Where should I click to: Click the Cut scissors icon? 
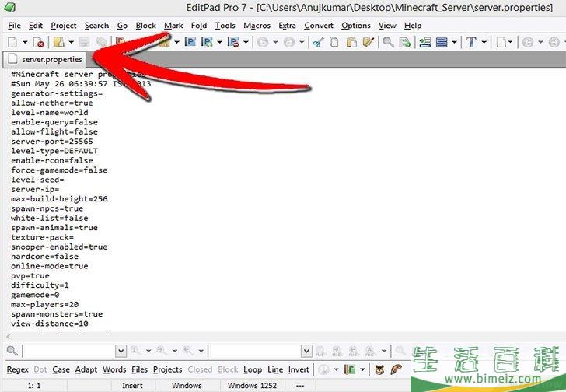[x=319, y=42]
